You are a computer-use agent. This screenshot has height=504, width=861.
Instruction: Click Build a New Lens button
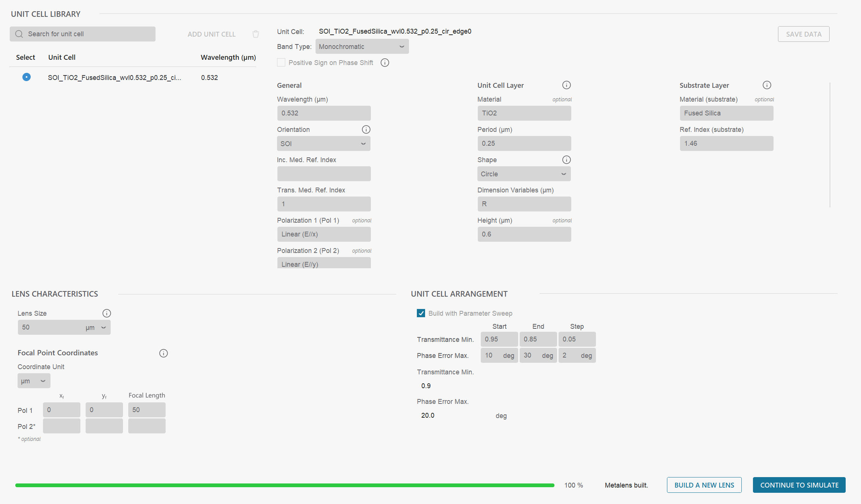click(704, 485)
